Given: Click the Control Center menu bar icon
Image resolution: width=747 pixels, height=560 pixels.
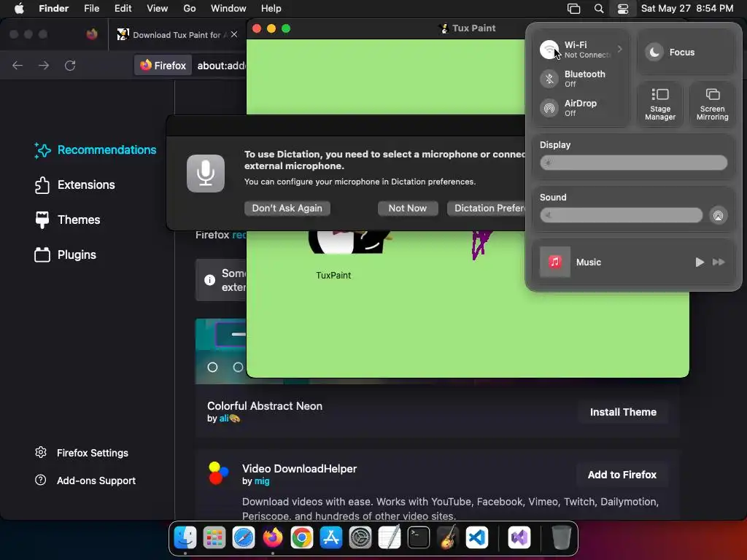Looking at the screenshot, I should click(623, 9).
